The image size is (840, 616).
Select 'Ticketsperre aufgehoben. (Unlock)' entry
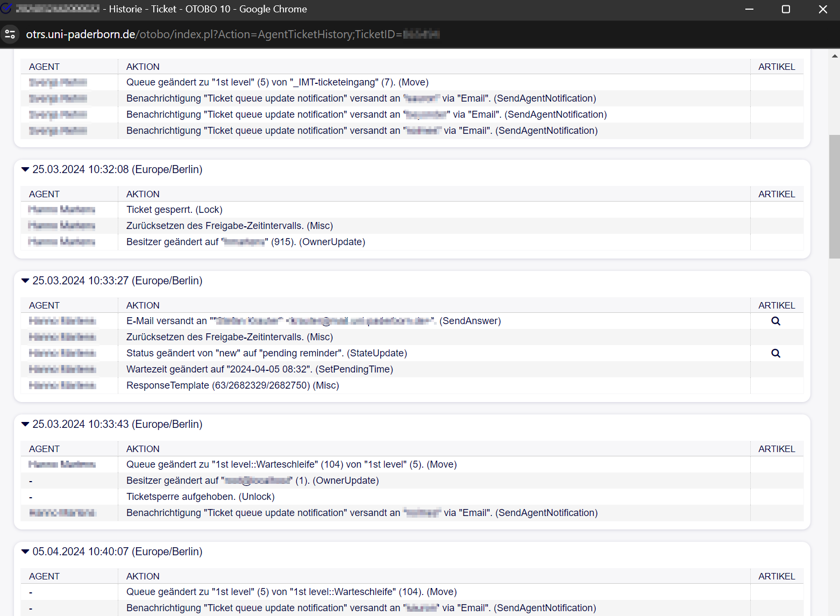point(201,497)
